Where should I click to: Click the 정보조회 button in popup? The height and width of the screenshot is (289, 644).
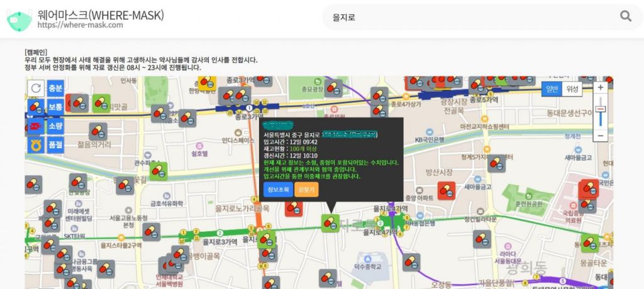coord(278,189)
